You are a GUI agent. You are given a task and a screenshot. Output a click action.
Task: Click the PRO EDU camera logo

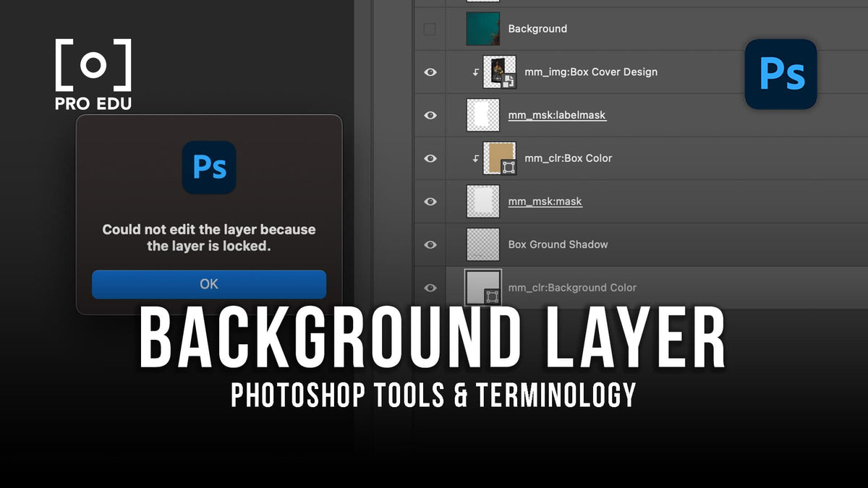tap(92, 66)
